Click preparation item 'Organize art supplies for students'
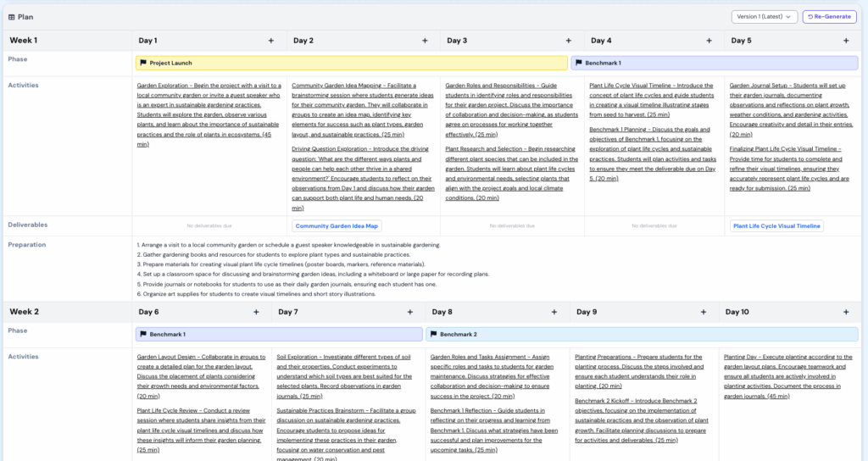 [x=256, y=294]
